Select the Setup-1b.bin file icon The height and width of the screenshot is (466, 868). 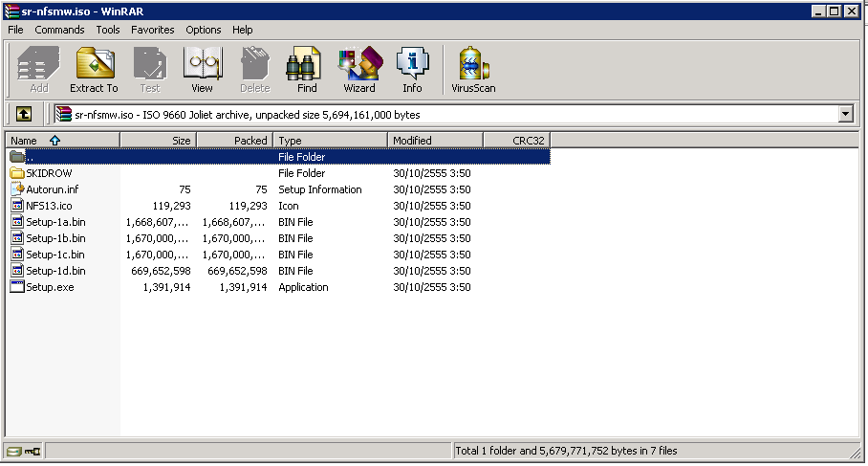17,238
